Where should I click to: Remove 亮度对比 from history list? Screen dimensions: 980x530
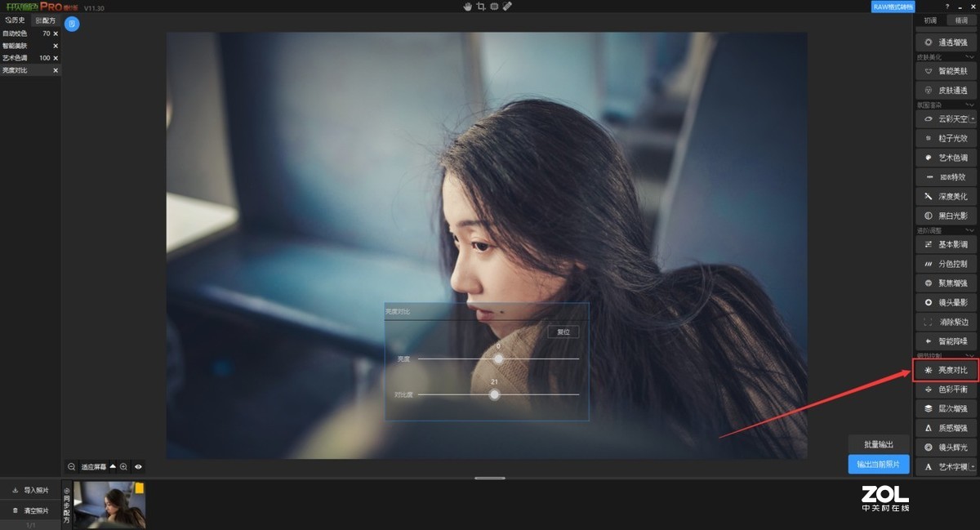[56, 70]
